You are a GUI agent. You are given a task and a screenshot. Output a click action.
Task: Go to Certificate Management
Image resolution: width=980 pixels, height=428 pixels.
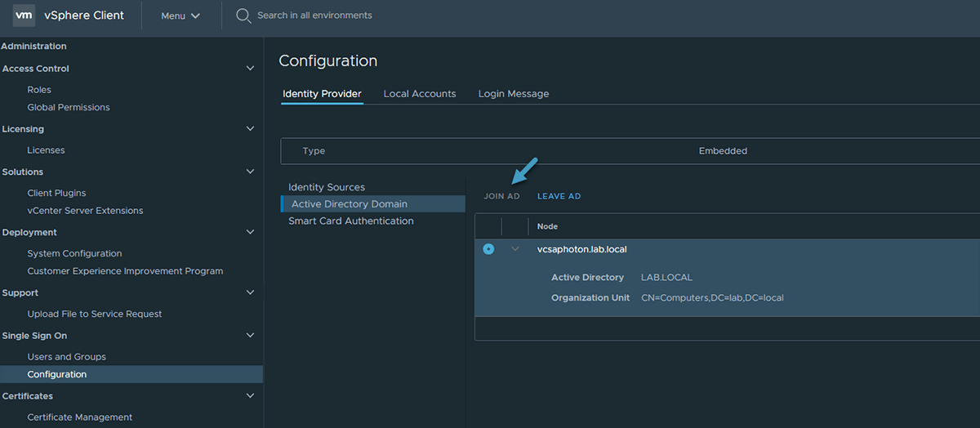[79, 417]
